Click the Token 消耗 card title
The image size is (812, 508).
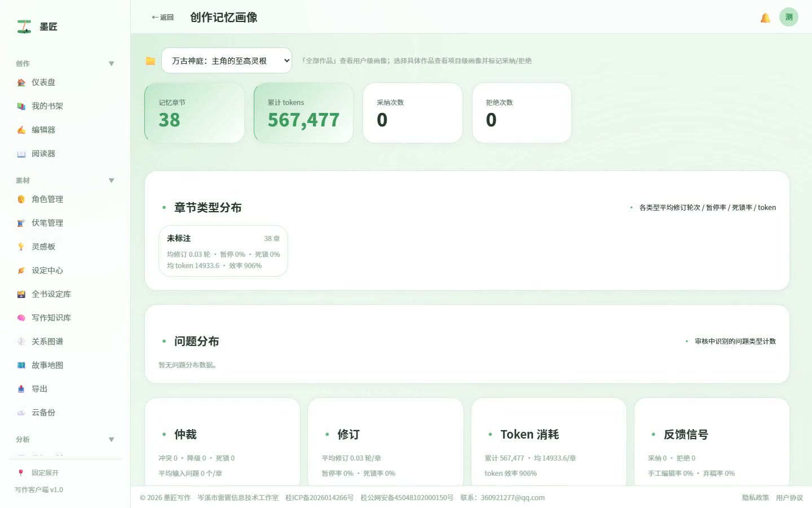pyautogui.click(x=529, y=435)
